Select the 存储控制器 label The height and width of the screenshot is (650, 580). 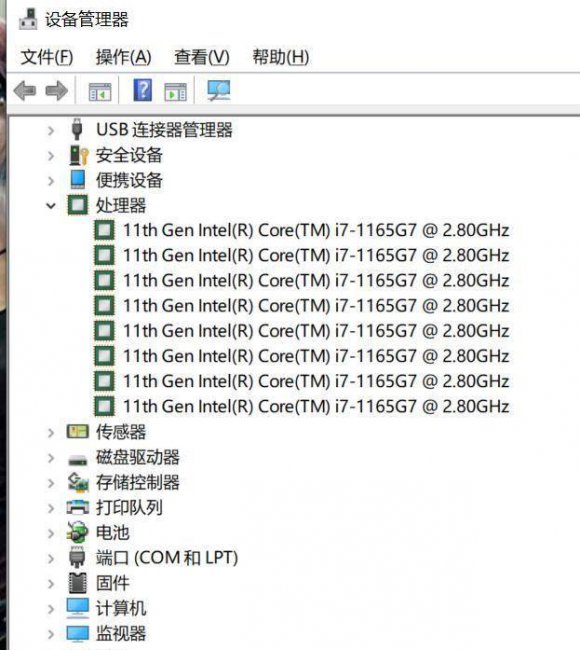coord(138,483)
